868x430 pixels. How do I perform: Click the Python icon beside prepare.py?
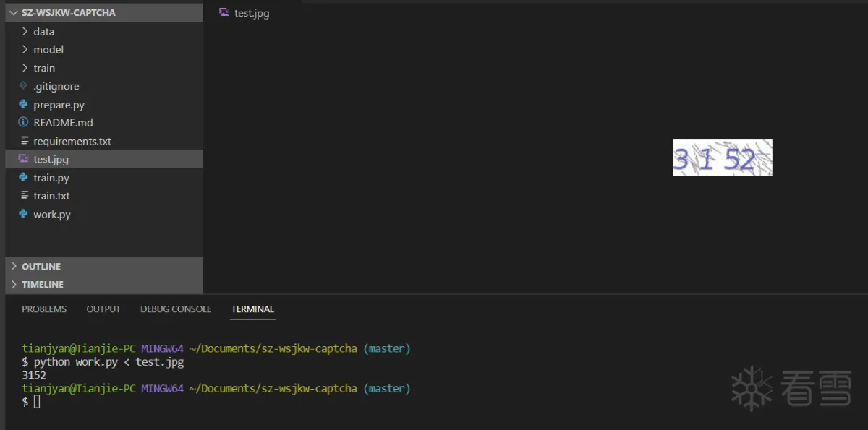24,105
